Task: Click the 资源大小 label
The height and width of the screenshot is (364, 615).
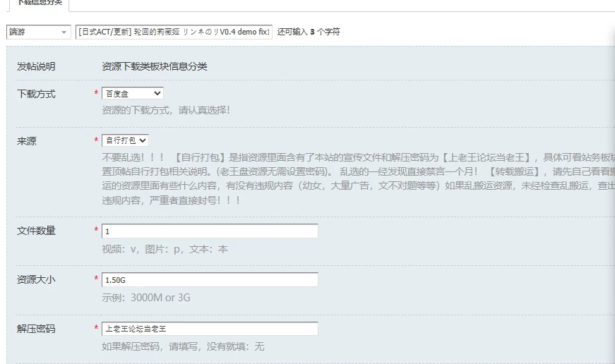Action: [36, 279]
